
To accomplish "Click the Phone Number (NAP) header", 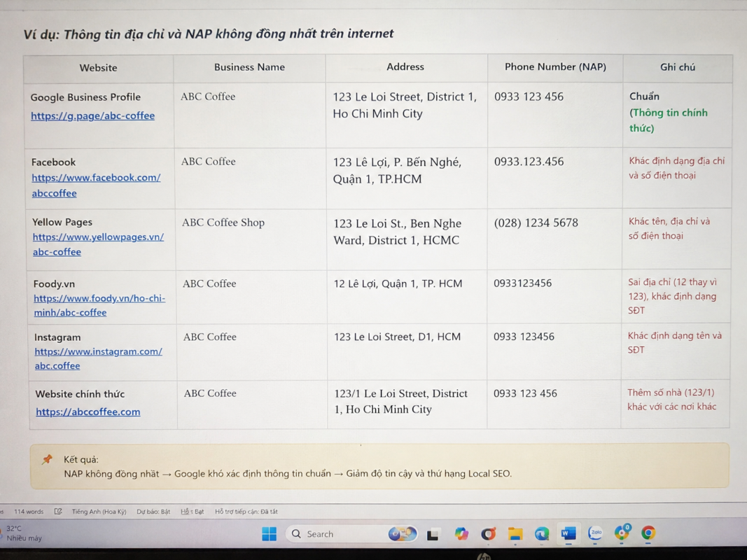I will click(x=555, y=66).
